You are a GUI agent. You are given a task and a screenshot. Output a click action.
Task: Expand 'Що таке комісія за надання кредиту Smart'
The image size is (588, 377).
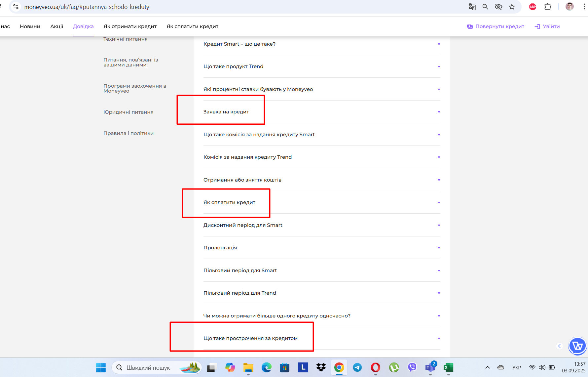pos(322,135)
